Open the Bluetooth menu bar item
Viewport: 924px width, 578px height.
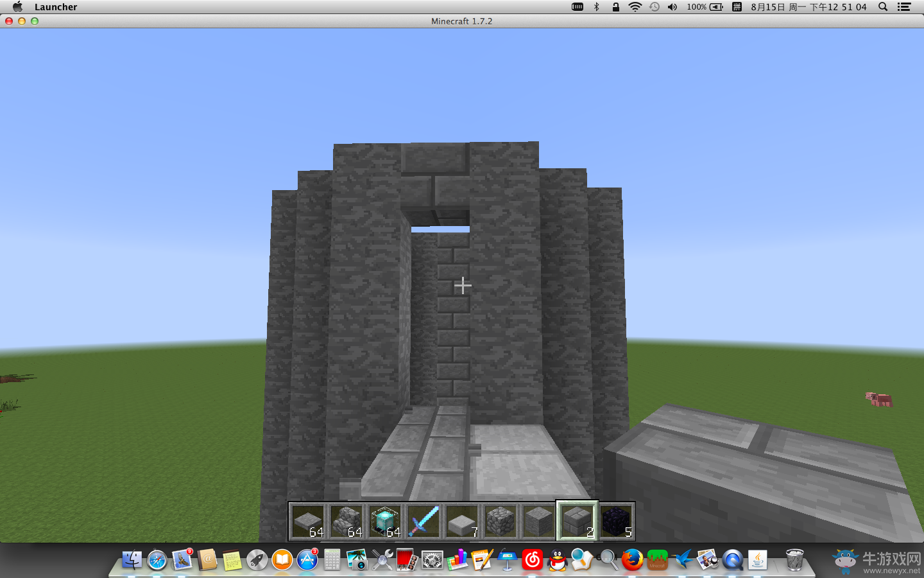[596, 6]
